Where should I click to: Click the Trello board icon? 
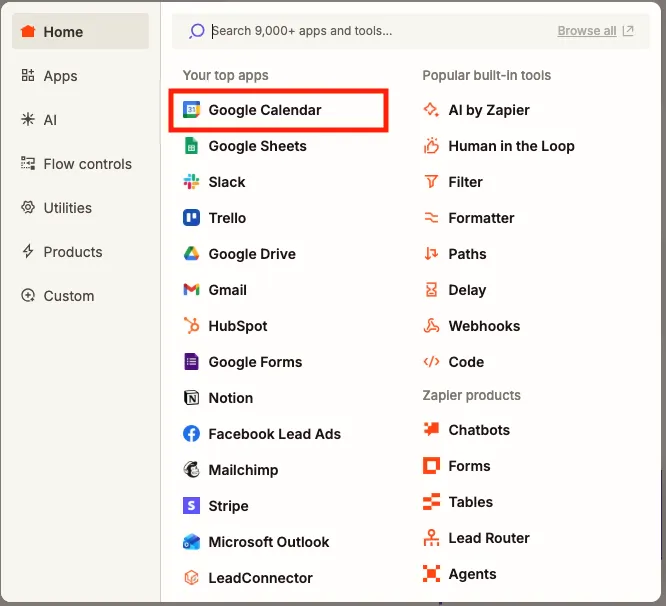click(191, 218)
